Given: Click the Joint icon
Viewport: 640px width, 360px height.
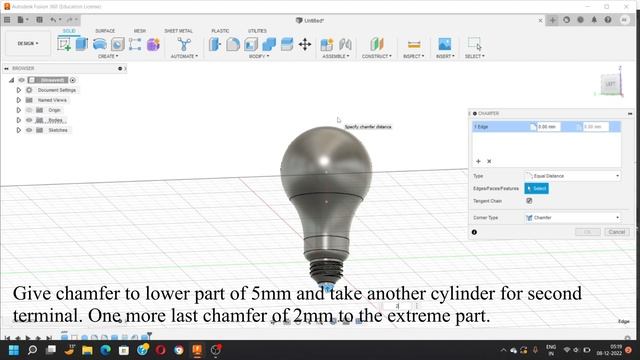Looking at the screenshot, I should click(x=345, y=44).
